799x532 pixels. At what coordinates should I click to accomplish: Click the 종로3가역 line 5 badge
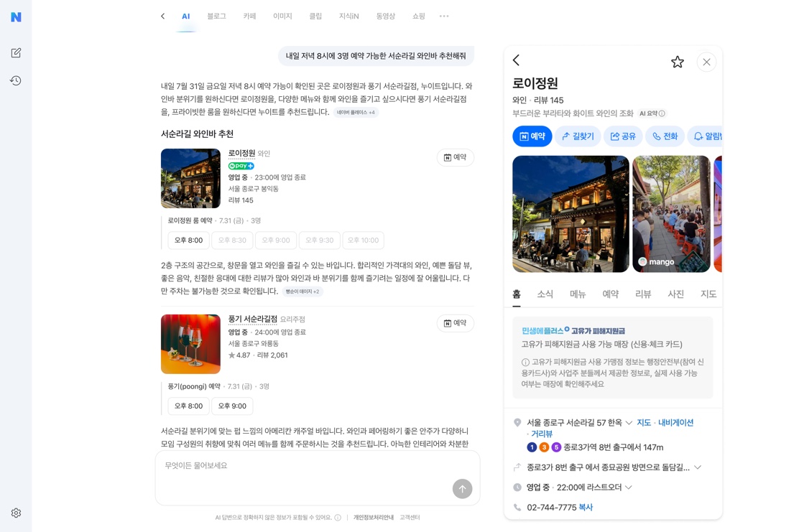(556, 447)
